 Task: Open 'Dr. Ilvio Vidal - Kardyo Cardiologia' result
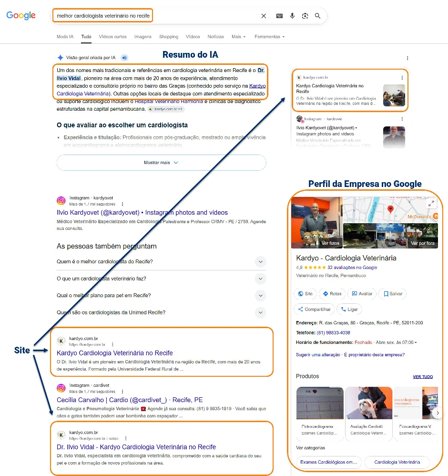coord(136,447)
